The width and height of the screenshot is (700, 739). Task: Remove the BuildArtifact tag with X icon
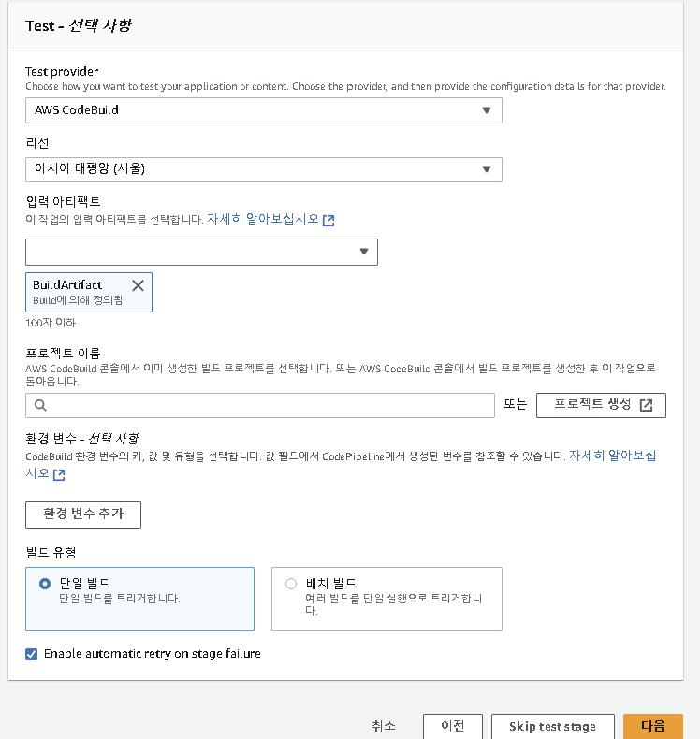tap(139, 285)
